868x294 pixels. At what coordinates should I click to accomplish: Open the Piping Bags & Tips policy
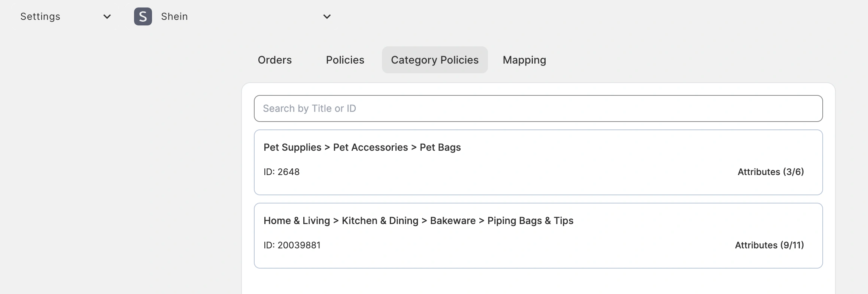click(530, 221)
